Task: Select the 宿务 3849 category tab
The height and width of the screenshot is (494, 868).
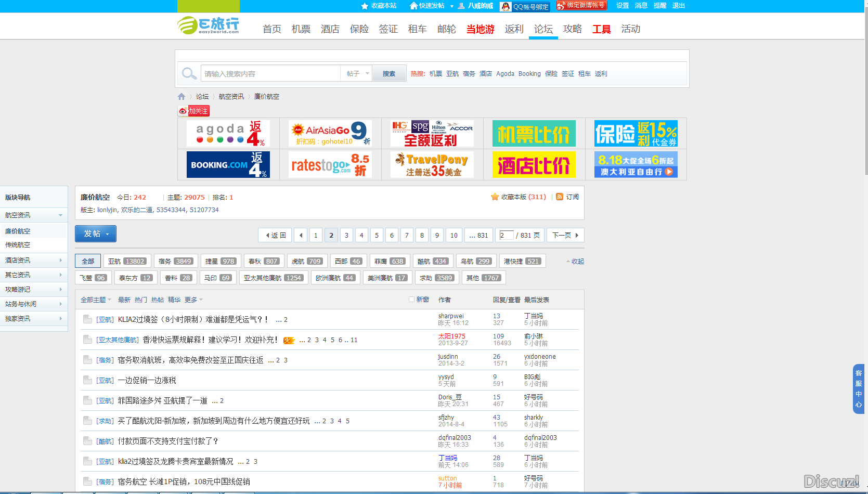Action: 176,261
